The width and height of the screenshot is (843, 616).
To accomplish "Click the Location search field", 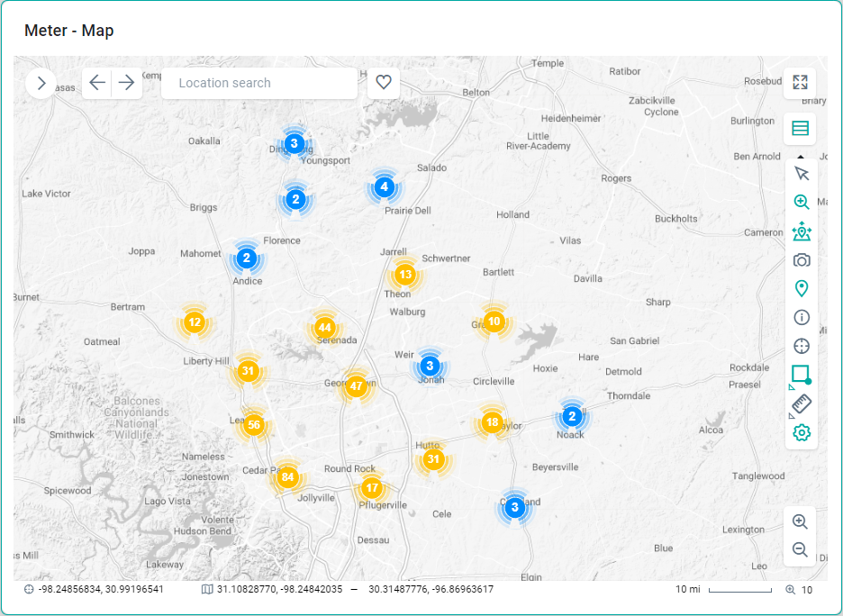I will (x=259, y=83).
